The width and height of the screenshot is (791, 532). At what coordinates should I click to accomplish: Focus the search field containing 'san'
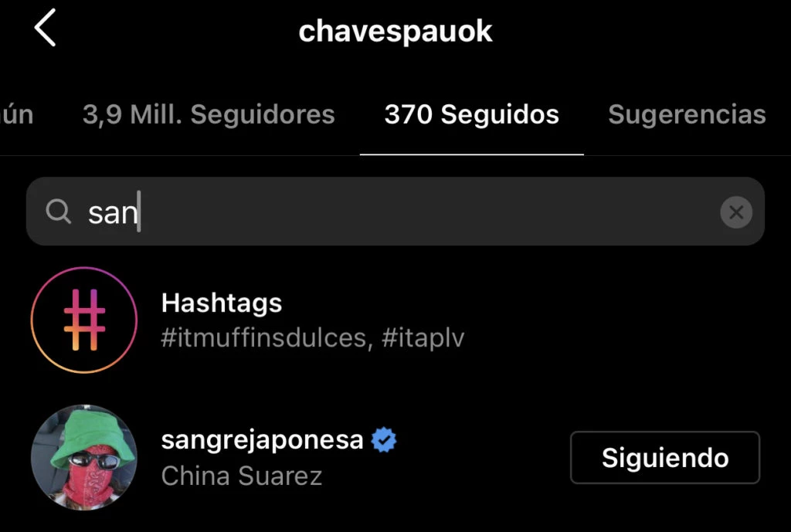pos(395,212)
